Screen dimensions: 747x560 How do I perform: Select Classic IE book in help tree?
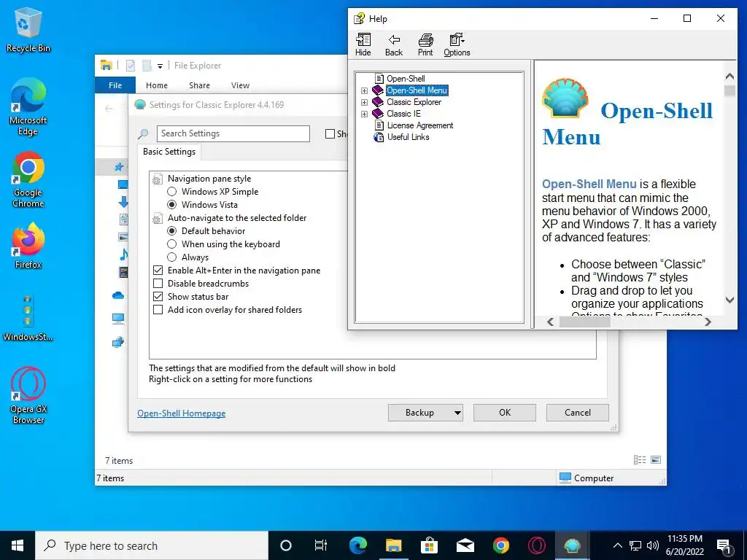click(x=403, y=113)
